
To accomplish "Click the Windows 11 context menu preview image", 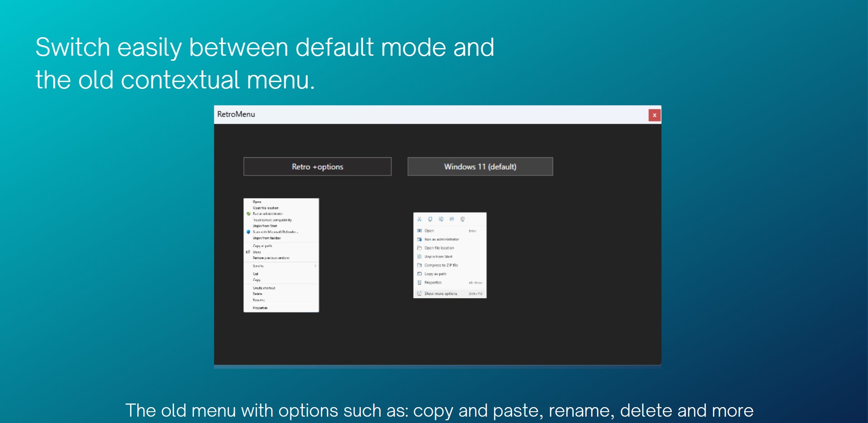I will click(x=450, y=255).
